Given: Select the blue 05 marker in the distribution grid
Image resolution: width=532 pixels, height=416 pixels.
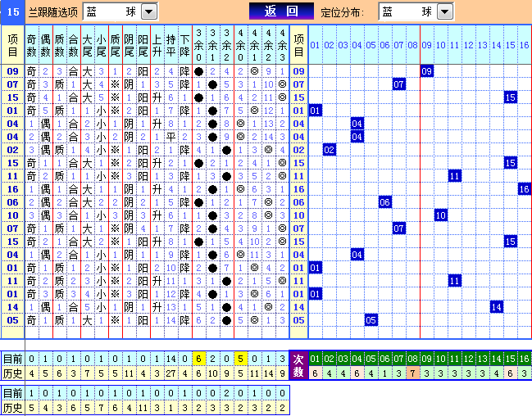Looking at the screenshot, I should coord(371,320).
